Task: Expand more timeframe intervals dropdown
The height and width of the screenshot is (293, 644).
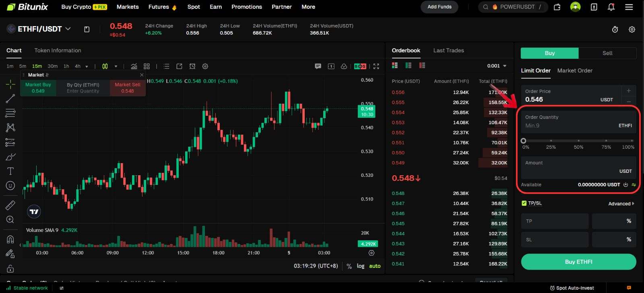Action: point(87,66)
